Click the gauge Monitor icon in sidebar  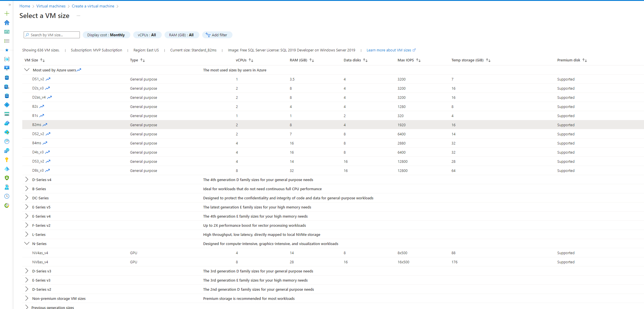pyautogui.click(x=7, y=141)
